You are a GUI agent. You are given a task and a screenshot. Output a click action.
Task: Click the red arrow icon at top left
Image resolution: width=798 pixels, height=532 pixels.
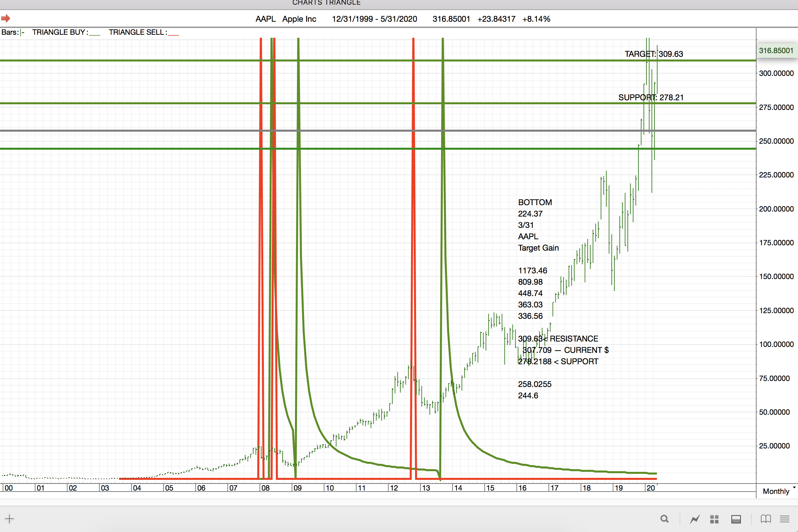pyautogui.click(x=6, y=18)
